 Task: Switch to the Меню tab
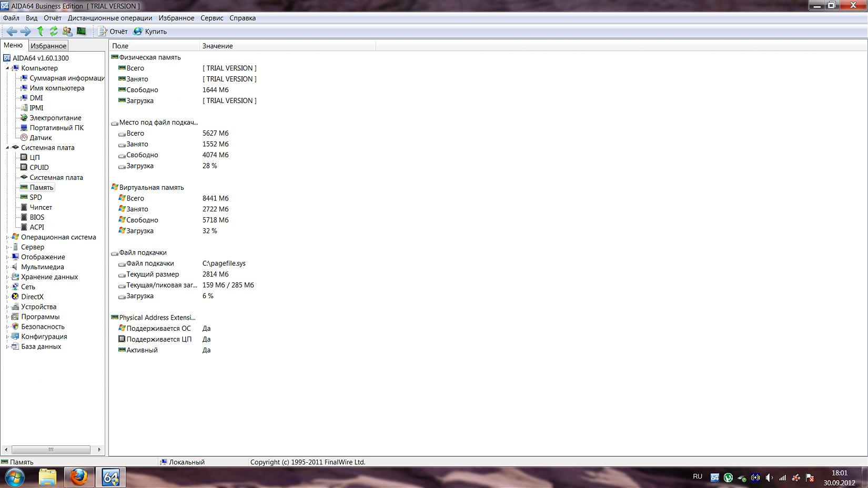(13, 45)
